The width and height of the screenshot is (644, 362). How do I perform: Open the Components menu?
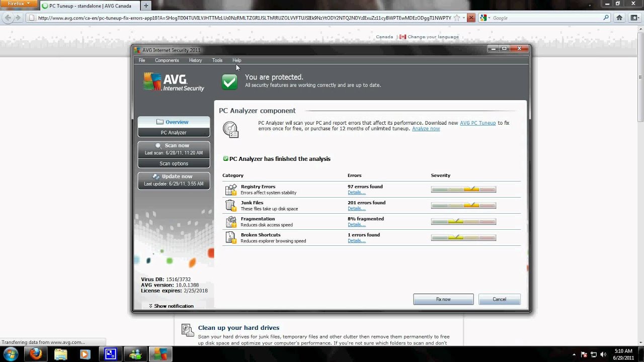pyautogui.click(x=167, y=60)
